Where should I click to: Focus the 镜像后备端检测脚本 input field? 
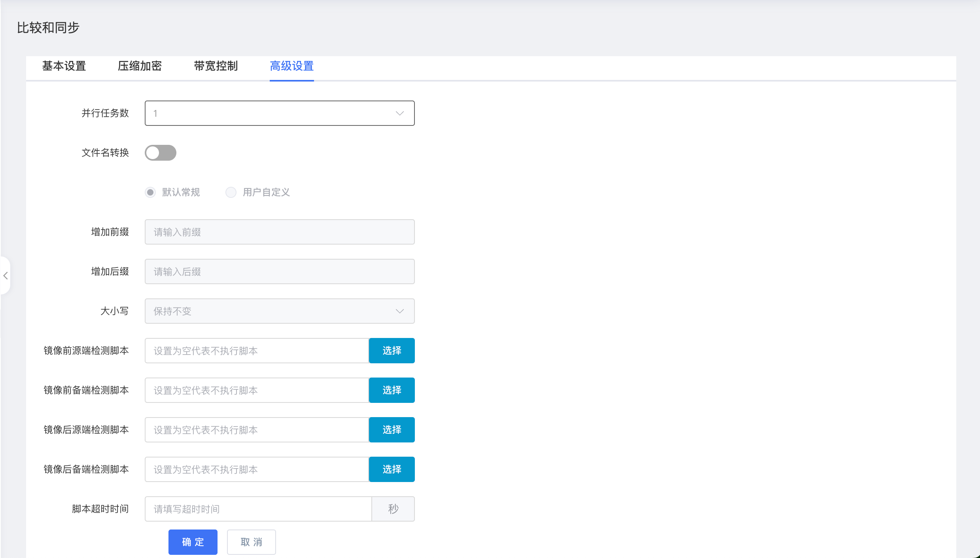click(257, 469)
